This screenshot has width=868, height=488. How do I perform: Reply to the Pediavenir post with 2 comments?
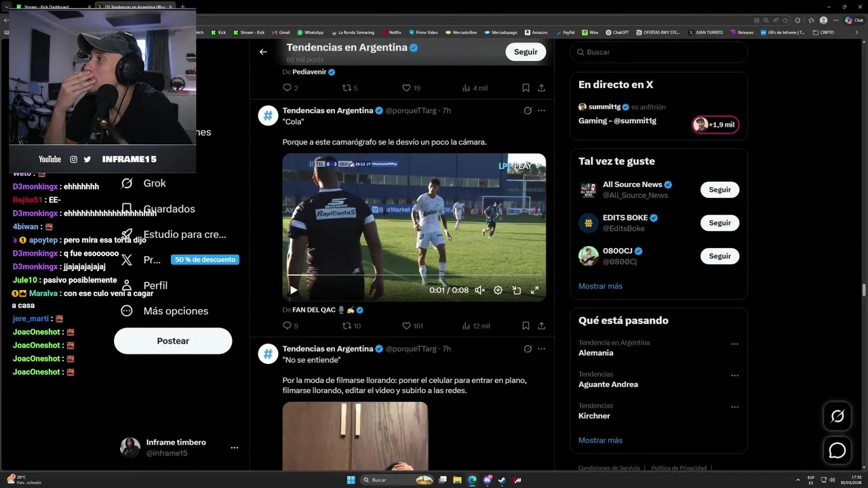(290, 87)
